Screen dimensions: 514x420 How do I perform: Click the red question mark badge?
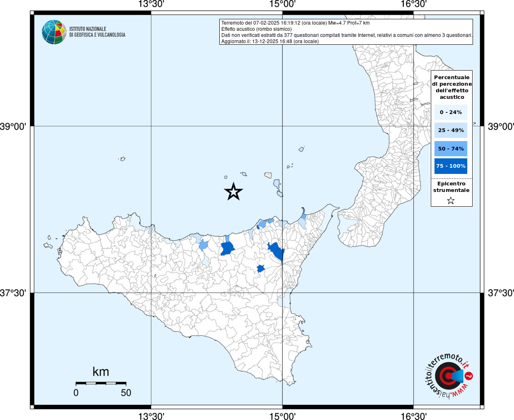click(469, 376)
